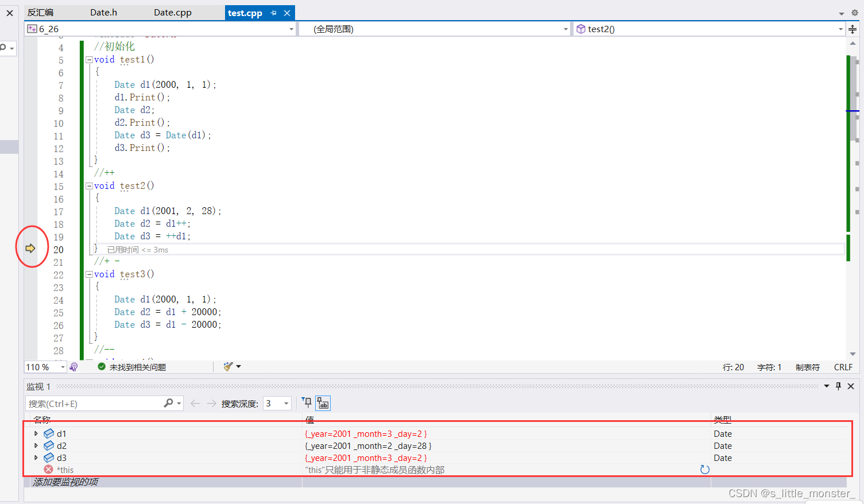Switch to the Date.h tab
Image resolution: width=864 pixels, height=504 pixels.
tap(103, 13)
